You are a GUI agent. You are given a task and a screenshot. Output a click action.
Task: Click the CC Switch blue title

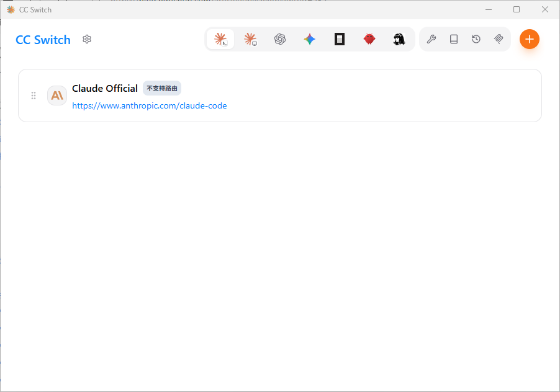pos(43,40)
